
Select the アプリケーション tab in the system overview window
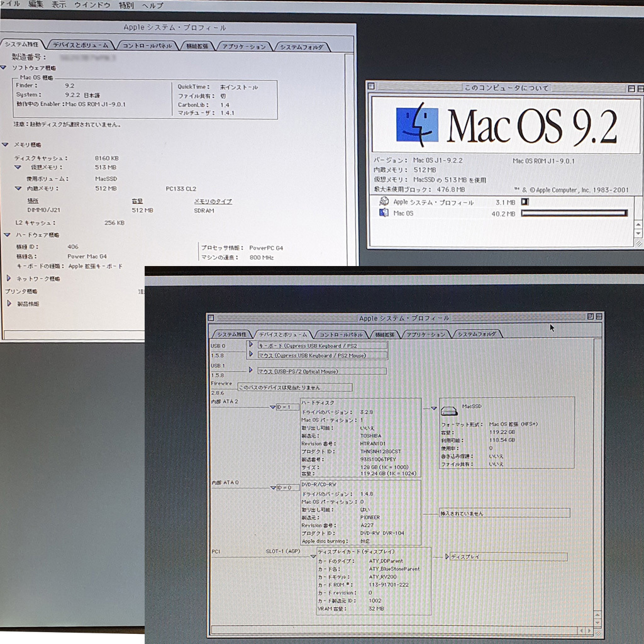(244, 47)
